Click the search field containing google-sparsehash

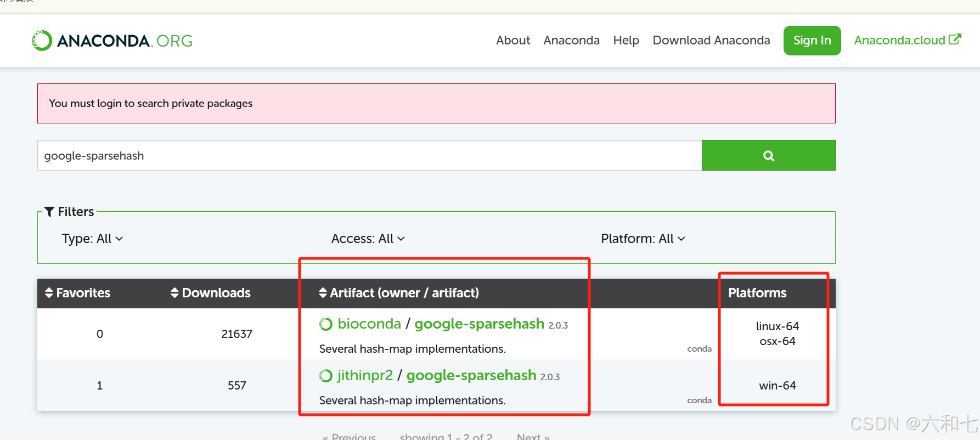370,155
